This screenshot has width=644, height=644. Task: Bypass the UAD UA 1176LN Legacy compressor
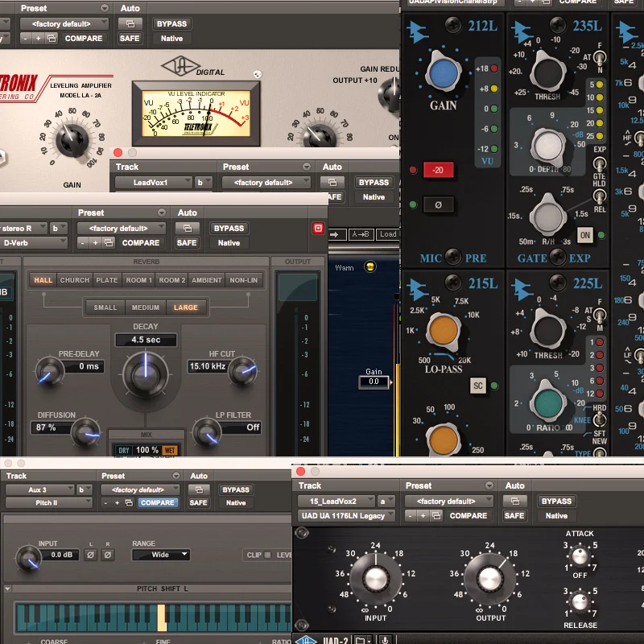(556, 501)
